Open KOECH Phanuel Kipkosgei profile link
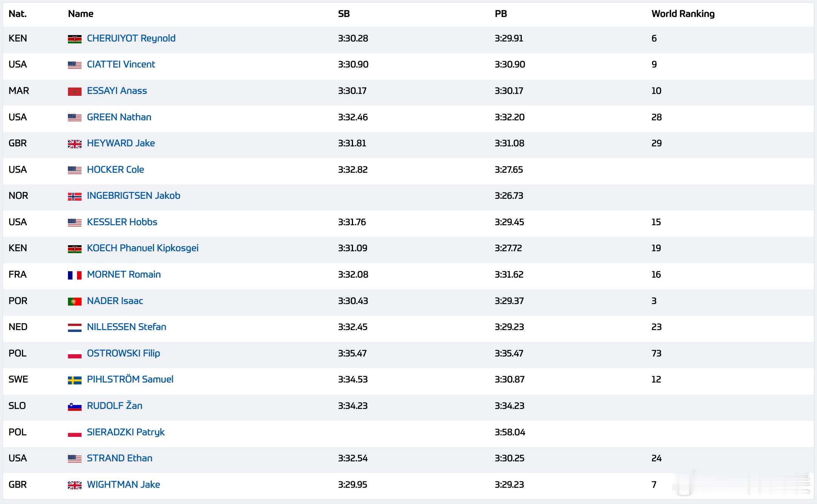This screenshot has height=504, width=817. click(x=143, y=248)
